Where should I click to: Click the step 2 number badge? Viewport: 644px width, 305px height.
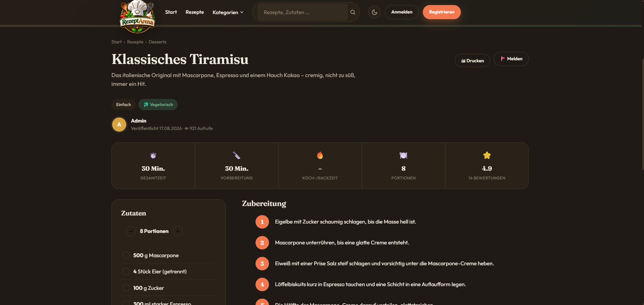point(262,243)
